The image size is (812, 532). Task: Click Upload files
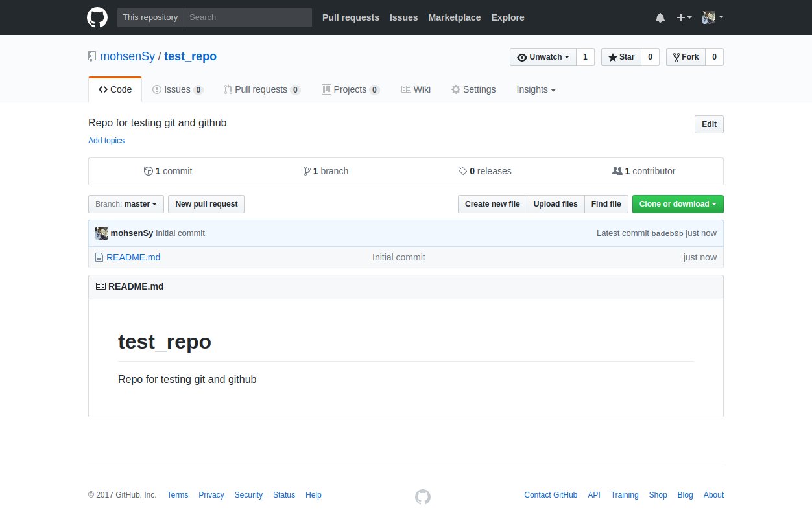click(x=555, y=204)
